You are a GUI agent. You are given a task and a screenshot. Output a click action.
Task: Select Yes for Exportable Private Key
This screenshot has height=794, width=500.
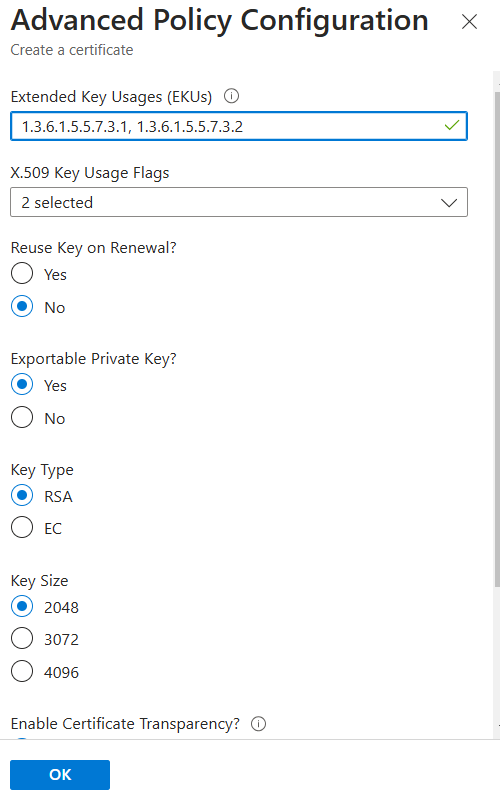coord(22,384)
